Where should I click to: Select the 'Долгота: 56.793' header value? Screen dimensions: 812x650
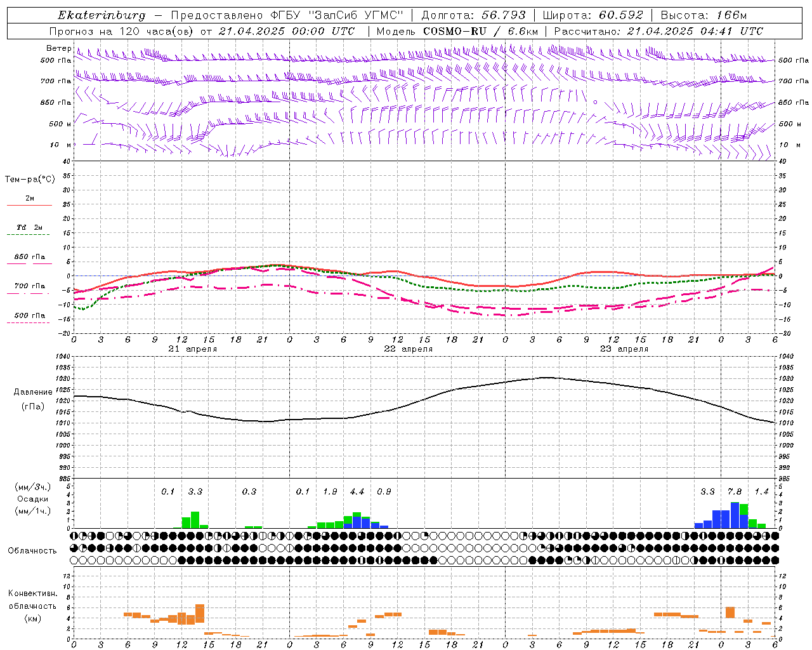pyautogui.click(x=473, y=15)
